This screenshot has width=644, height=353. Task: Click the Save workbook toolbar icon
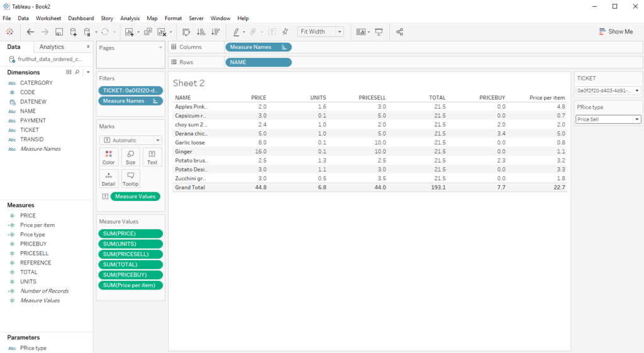point(59,31)
